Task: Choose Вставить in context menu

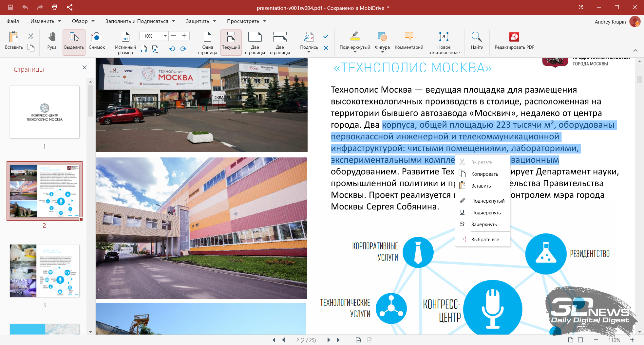Action: [x=483, y=186]
